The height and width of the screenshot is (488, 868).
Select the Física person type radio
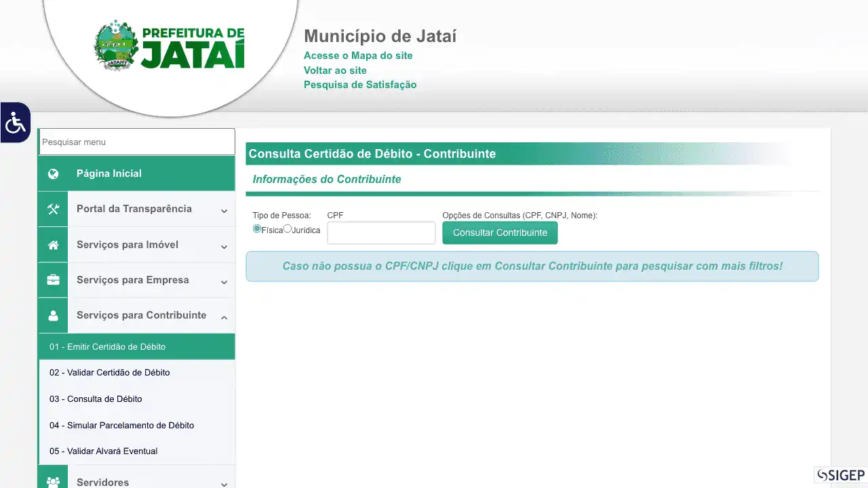[x=257, y=229]
